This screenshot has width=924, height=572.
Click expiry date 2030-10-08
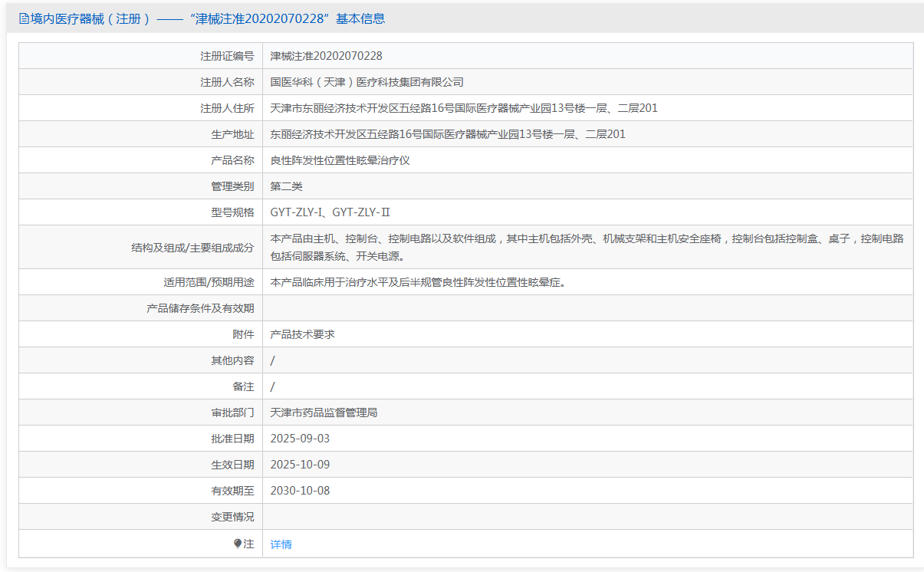tap(300, 491)
